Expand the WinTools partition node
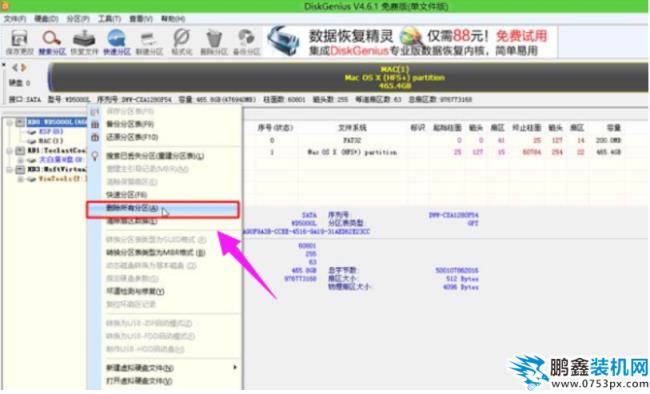The image size is (650, 394). [20, 179]
